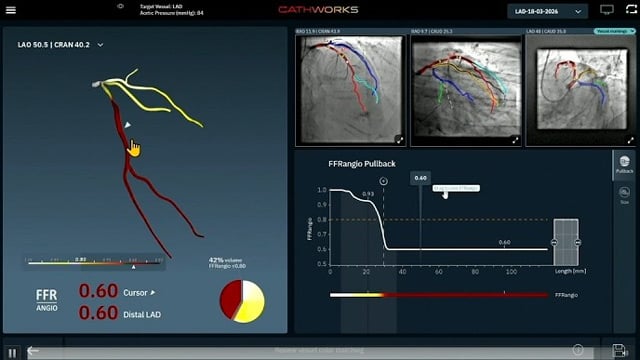Image resolution: width=640 pixels, height=360 pixels.
Task: Expand the first angiogram thumbnail to full view
Action: point(400,140)
